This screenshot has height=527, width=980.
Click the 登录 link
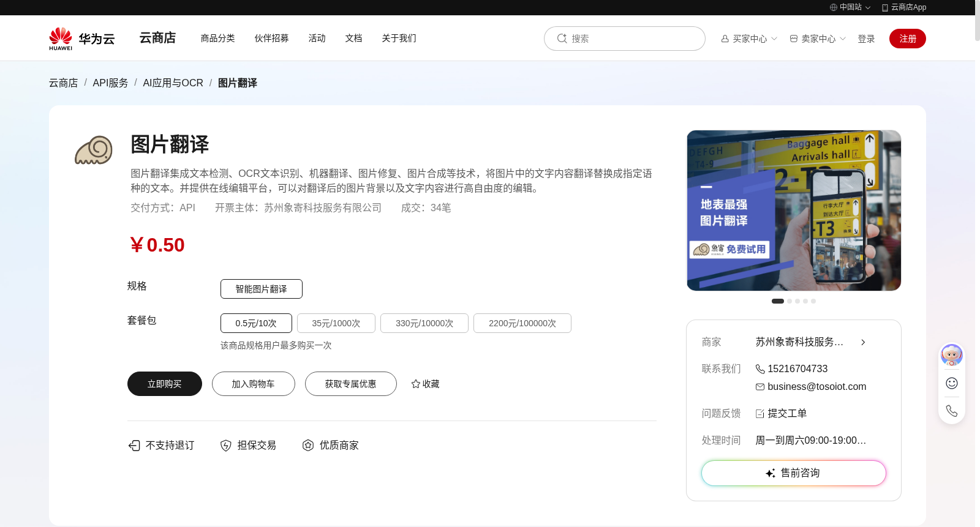coord(866,39)
